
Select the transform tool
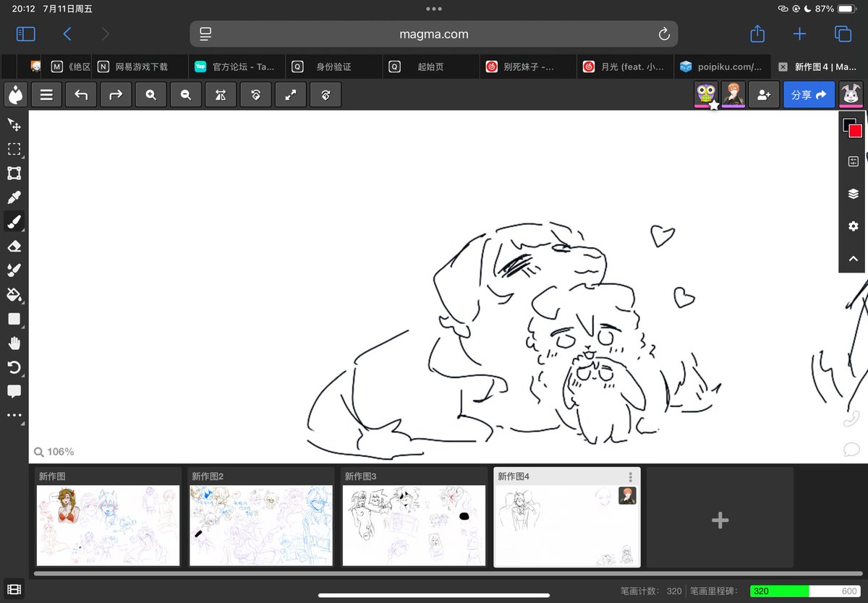[14, 174]
